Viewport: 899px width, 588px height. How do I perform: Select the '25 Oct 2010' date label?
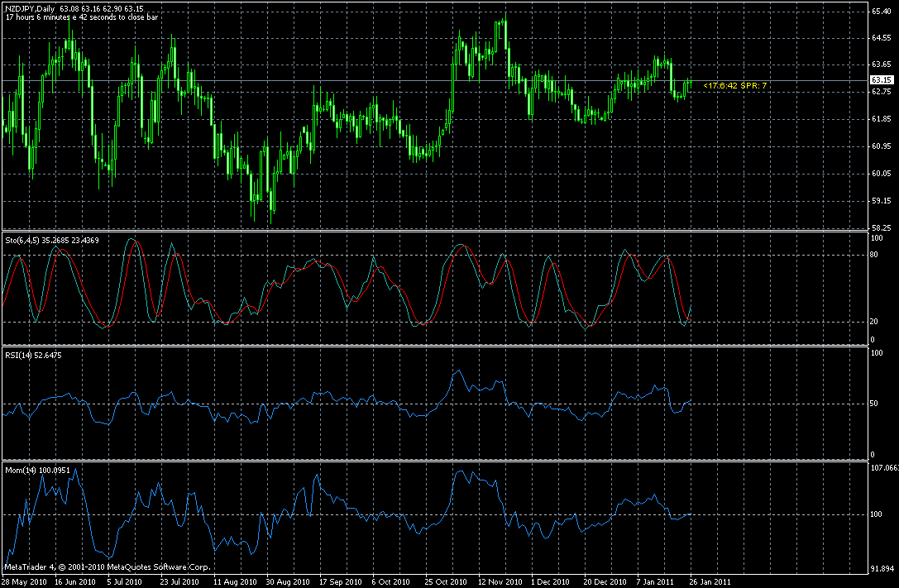(446, 581)
